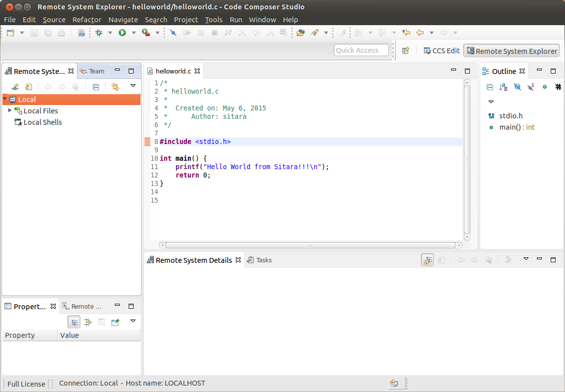This screenshot has width=565, height=392.
Task: Toggle Hide Fields in the Outline view
Action: [x=517, y=87]
